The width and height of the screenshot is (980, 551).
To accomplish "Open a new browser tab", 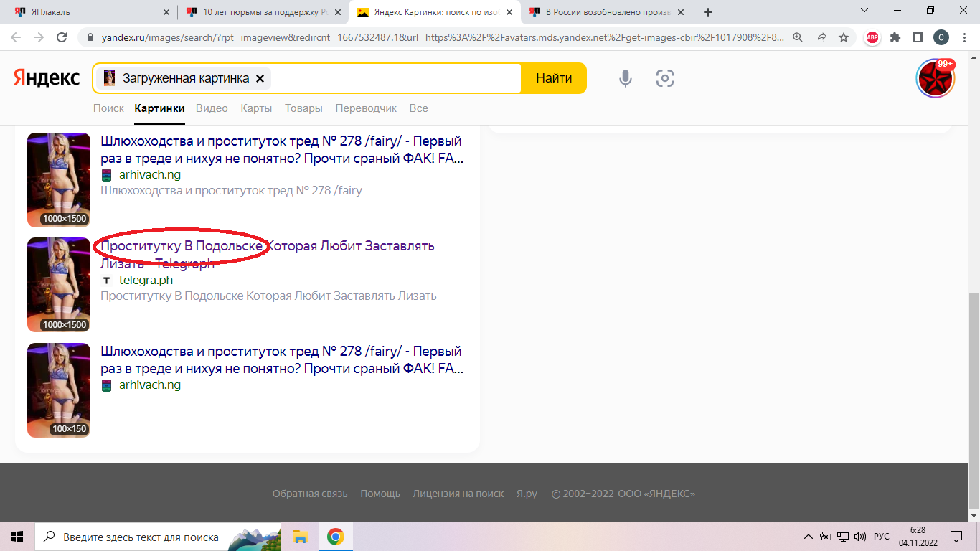I will [x=708, y=12].
